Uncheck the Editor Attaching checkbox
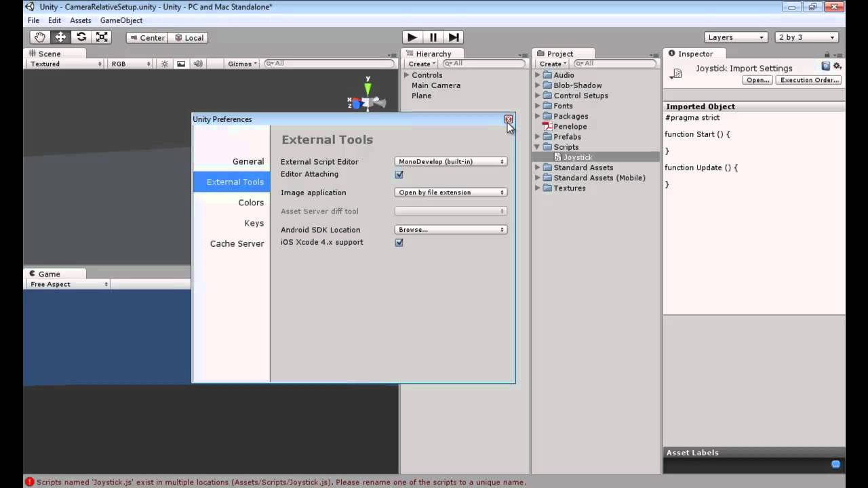The image size is (868, 488). pyautogui.click(x=399, y=174)
